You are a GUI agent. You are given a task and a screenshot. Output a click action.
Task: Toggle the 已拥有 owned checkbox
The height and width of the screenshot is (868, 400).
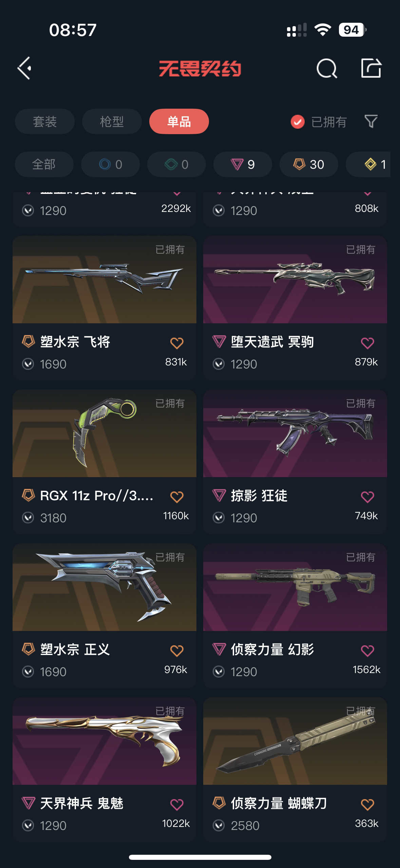point(298,122)
